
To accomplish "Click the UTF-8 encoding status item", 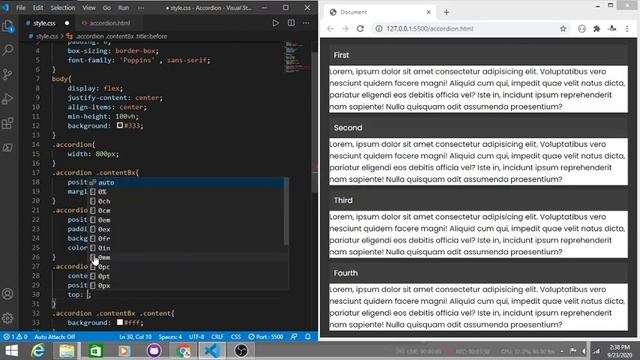I will pyautogui.click(x=196, y=337).
